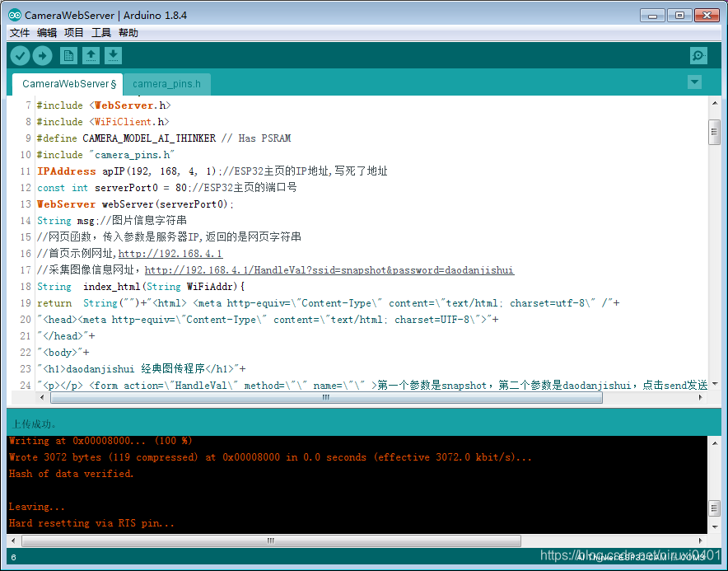Click '<WebServer.h>' include on line 7
This screenshot has width=728, height=571.
tap(130, 105)
